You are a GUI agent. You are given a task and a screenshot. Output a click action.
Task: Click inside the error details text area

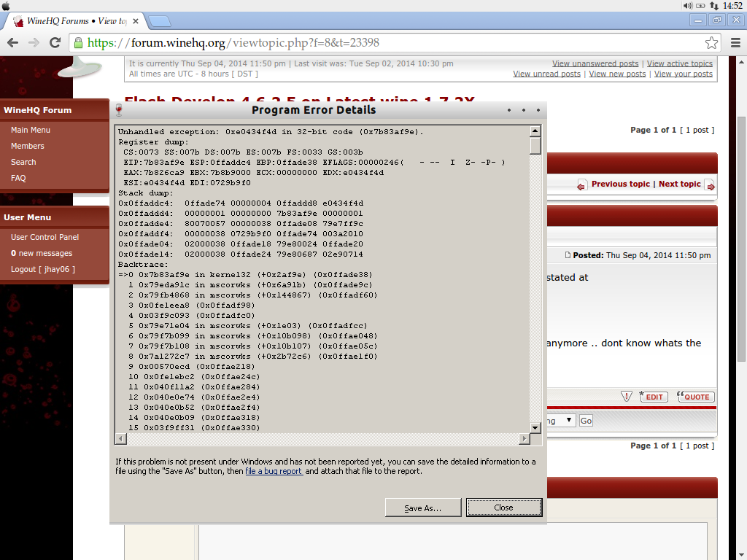pyautogui.click(x=322, y=279)
